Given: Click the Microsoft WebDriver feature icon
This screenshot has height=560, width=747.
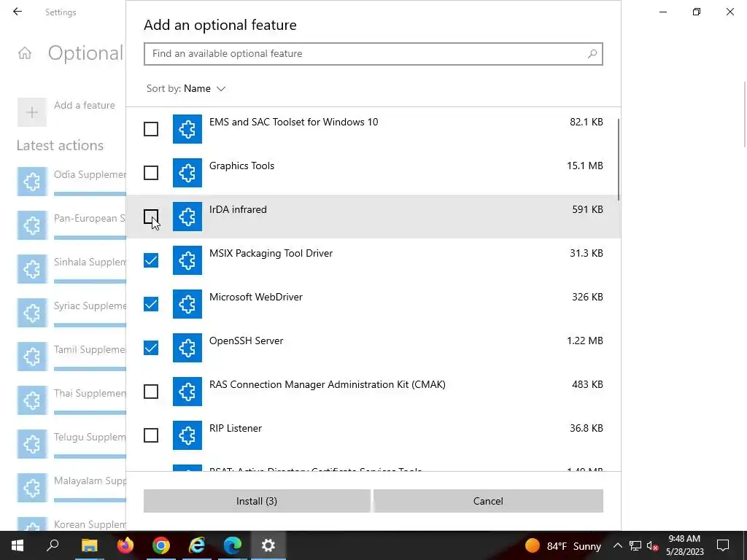Looking at the screenshot, I should click(x=187, y=304).
